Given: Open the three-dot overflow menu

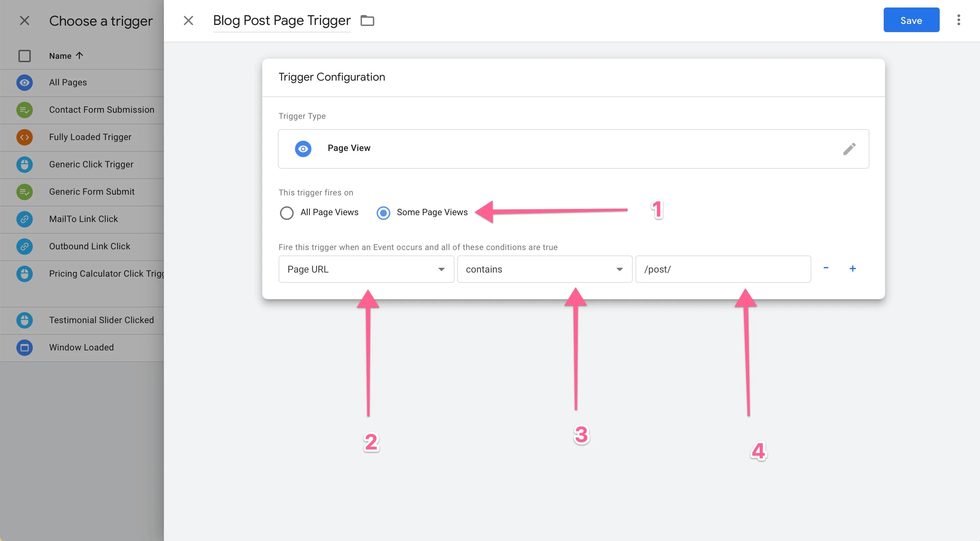Looking at the screenshot, I should [x=959, y=20].
